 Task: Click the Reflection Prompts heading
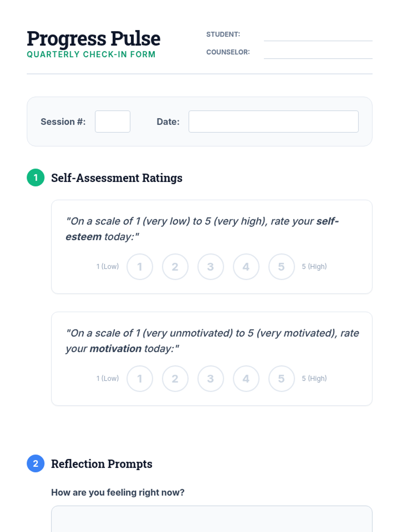tap(102, 464)
